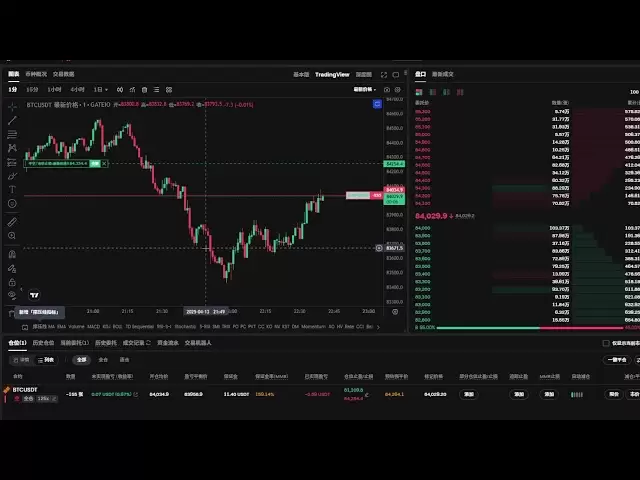Select the trend line drawing tool
The image size is (640, 480).
12,120
